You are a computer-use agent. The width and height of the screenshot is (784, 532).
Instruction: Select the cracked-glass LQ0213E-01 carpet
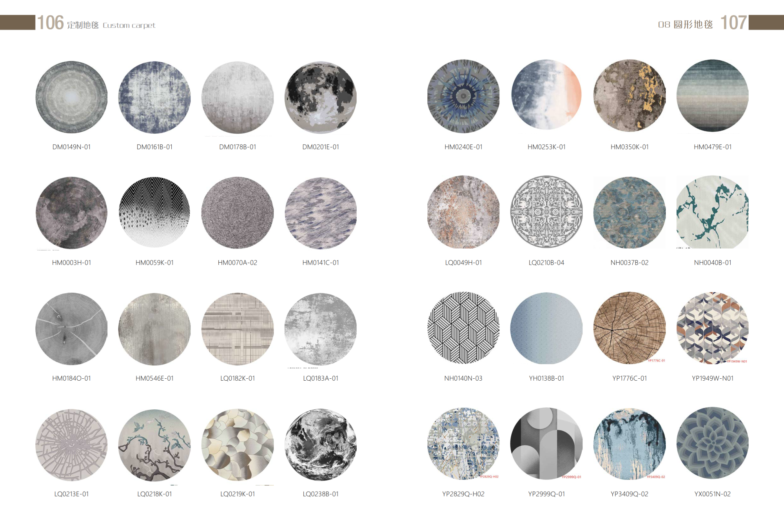(x=71, y=445)
